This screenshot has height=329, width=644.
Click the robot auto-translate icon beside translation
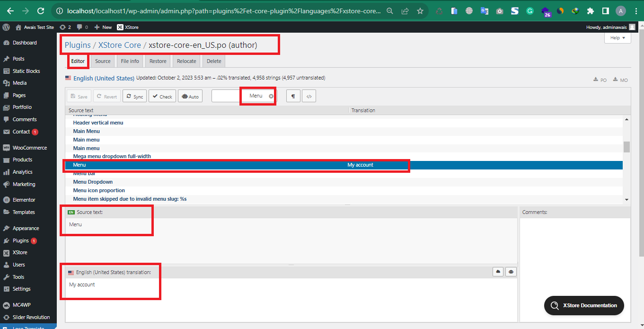pyautogui.click(x=511, y=272)
